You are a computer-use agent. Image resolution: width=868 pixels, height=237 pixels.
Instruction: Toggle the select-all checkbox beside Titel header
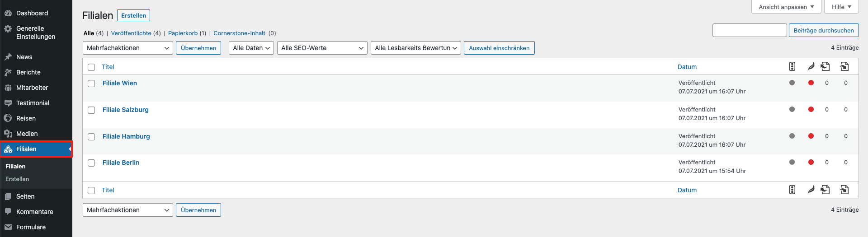tap(91, 67)
